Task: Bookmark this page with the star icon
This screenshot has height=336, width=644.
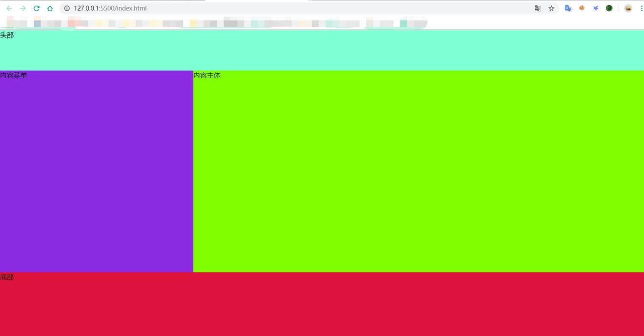Action: coord(551,8)
